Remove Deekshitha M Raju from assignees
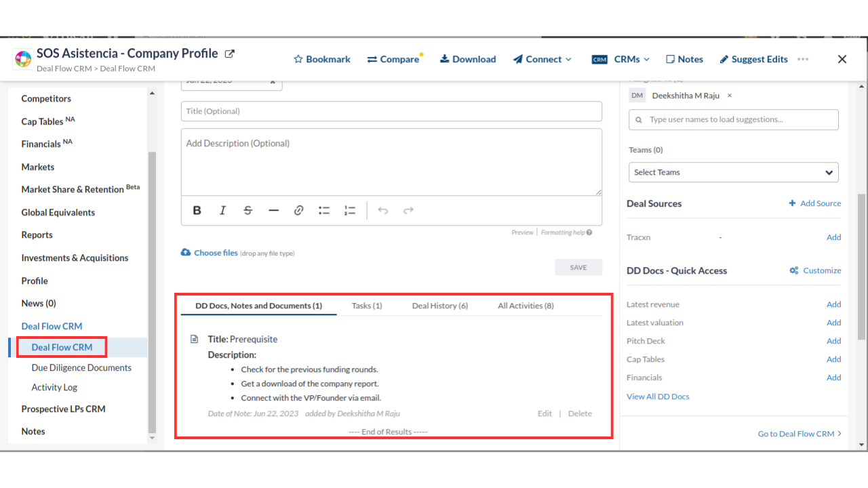 (x=730, y=96)
